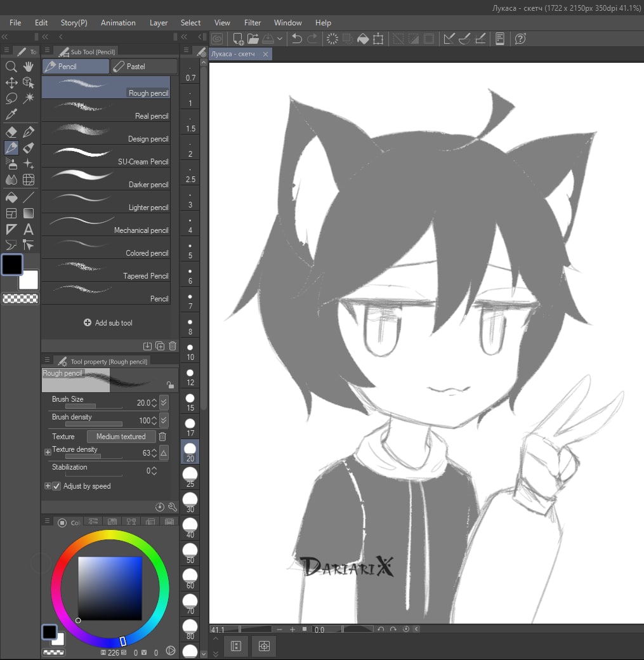644x660 pixels.
Task: Select the Eraser tool
Action: (x=11, y=132)
